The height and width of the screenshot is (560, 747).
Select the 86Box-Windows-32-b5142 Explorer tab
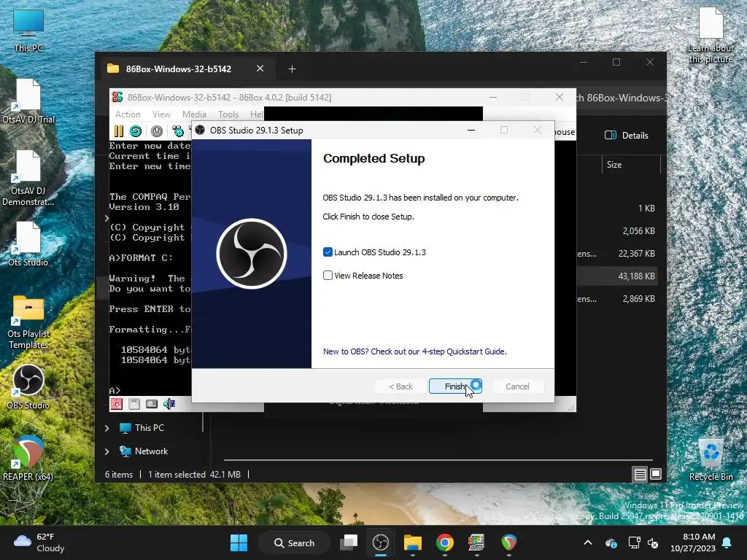point(178,69)
